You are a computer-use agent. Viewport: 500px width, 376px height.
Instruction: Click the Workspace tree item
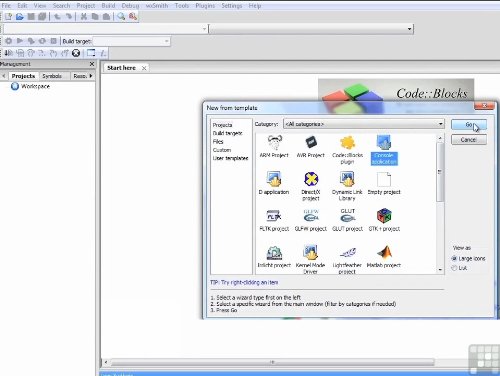pos(35,86)
